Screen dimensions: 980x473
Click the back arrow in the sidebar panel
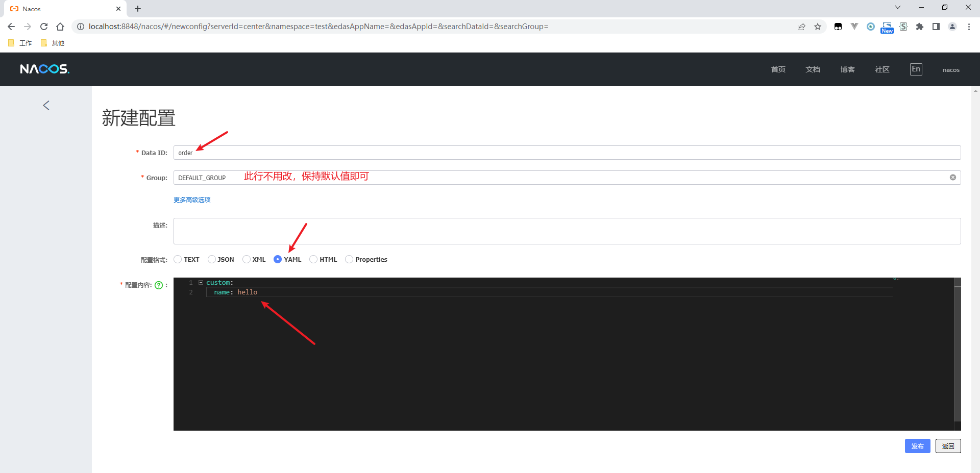click(x=46, y=105)
